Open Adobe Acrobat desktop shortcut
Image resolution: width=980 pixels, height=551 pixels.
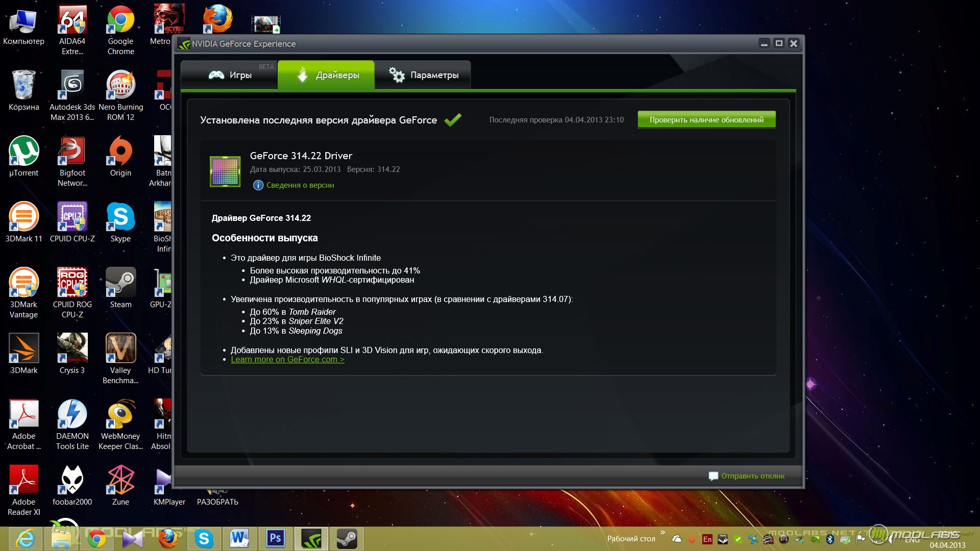click(x=23, y=424)
